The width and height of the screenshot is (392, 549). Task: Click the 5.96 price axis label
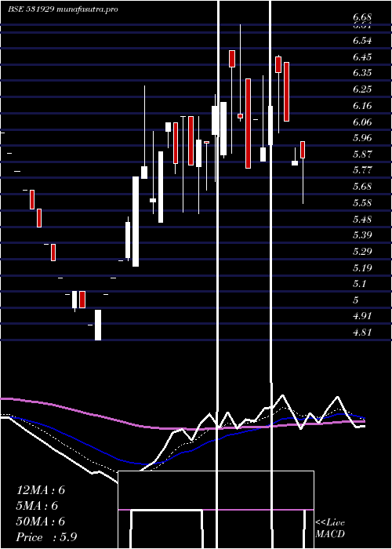[x=362, y=137]
